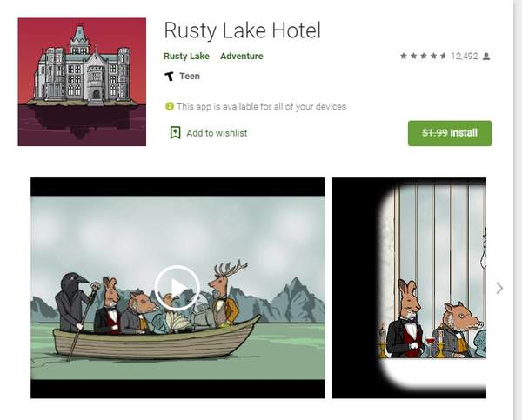Click the Add to wishlist bookmark icon
Viewport: 522px width, 420px height.
pos(176,133)
